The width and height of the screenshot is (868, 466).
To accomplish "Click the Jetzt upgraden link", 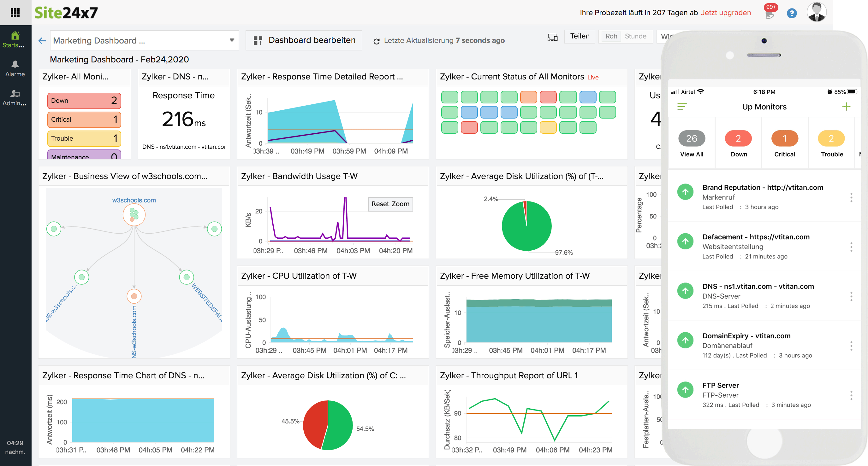I will [x=726, y=13].
